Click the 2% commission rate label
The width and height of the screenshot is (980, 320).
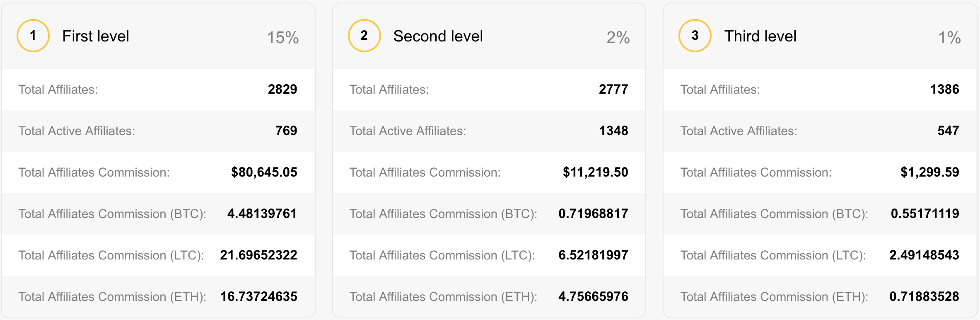click(618, 38)
